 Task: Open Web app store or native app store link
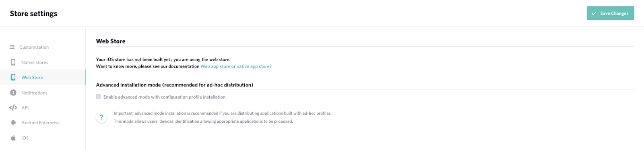pyautogui.click(x=236, y=66)
